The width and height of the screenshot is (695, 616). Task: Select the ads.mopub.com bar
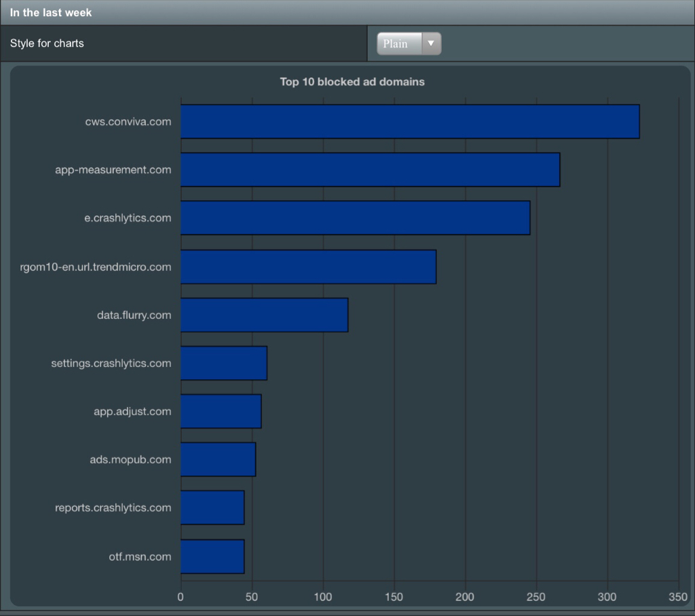(x=218, y=459)
